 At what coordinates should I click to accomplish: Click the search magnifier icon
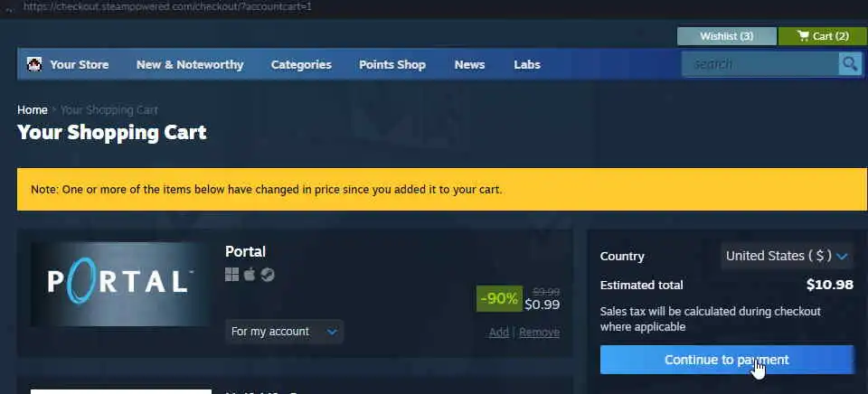point(850,64)
